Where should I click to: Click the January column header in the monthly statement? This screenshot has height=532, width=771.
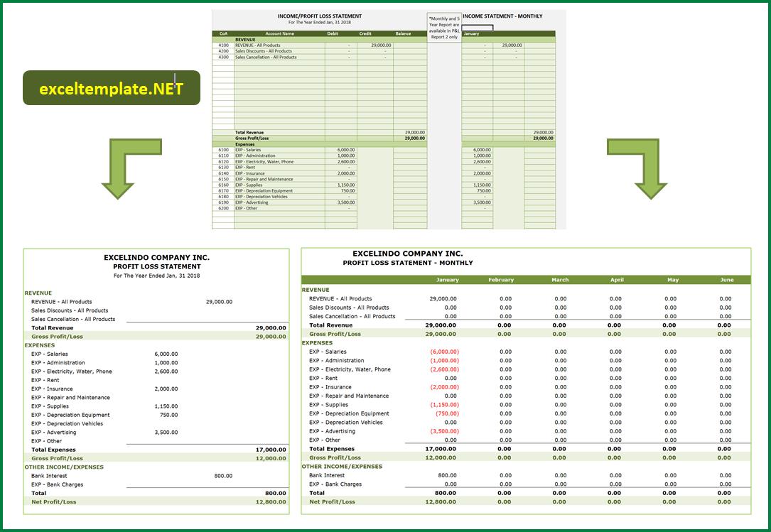(448, 280)
